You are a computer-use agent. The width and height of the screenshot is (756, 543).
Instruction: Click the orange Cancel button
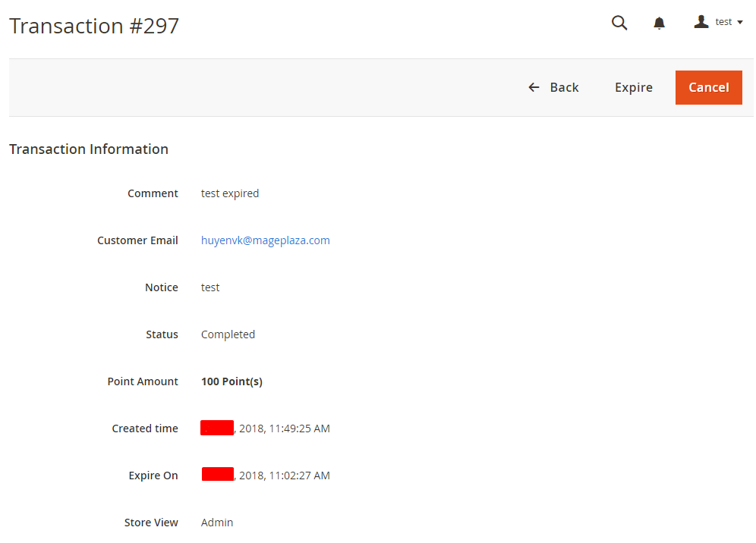click(x=708, y=87)
